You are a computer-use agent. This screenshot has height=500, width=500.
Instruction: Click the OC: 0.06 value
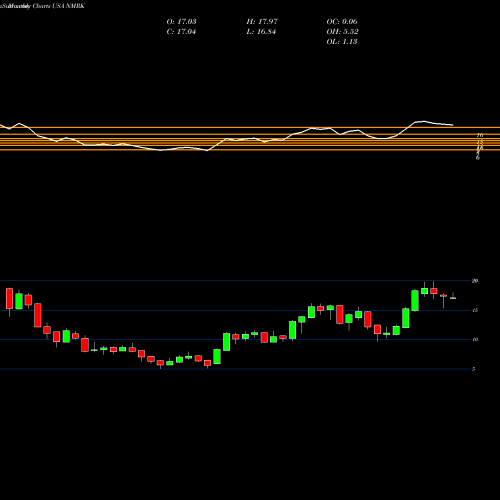(x=342, y=22)
